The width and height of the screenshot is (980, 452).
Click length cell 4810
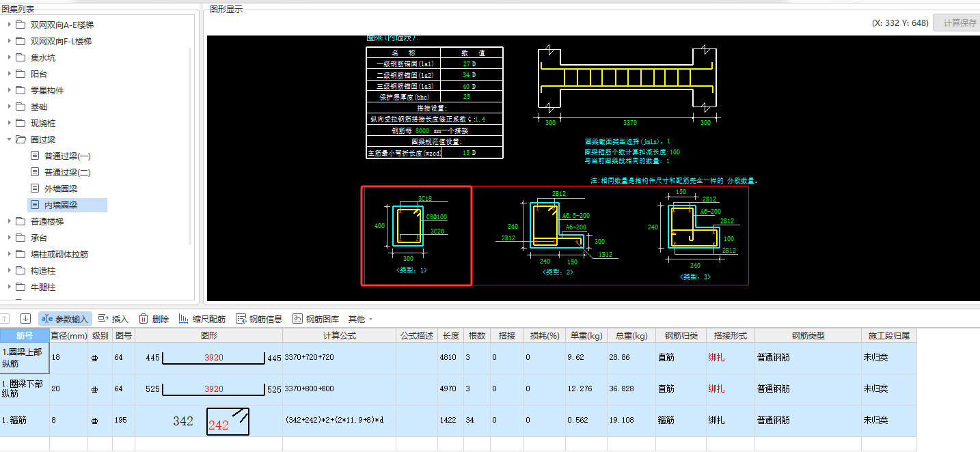[450, 358]
